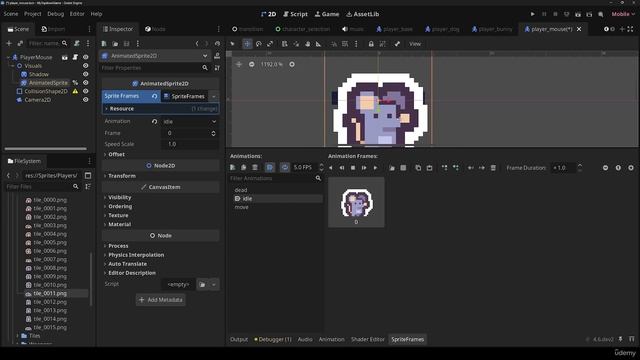Image resolution: width=640 pixels, height=360 pixels.
Task: Expand the Resource section
Action: point(160,109)
